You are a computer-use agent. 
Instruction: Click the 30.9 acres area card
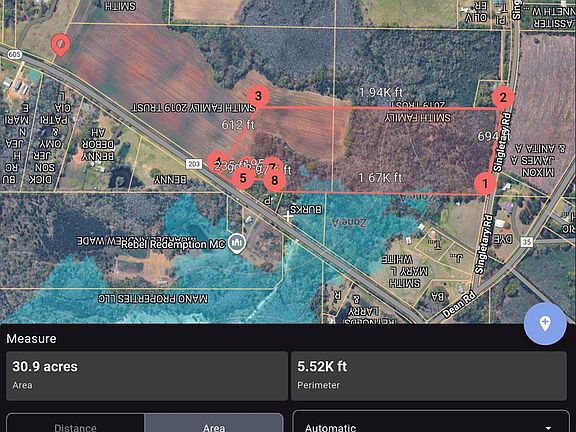[x=147, y=376]
